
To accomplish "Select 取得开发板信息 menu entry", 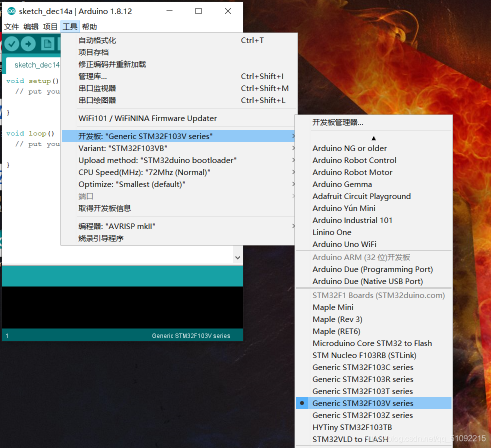I will click(x=178, y=208).
